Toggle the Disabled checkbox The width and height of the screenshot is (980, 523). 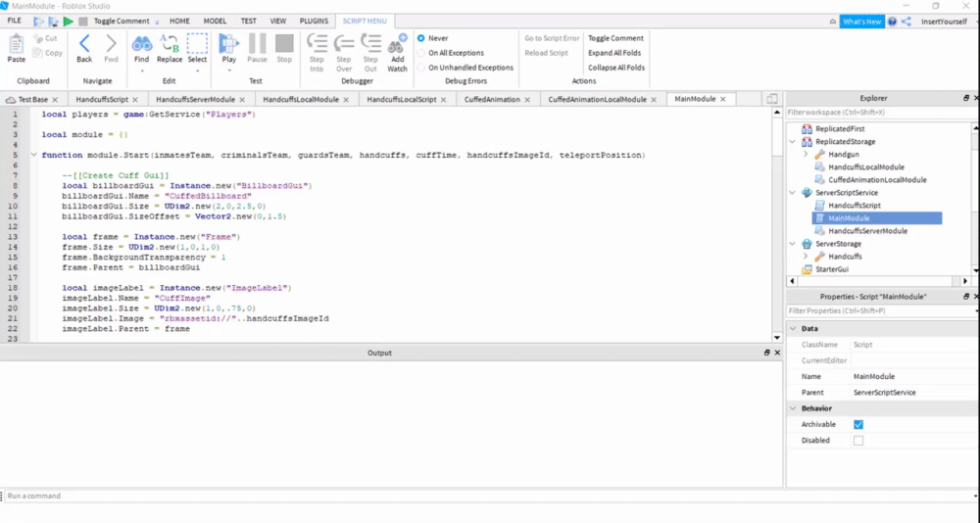[x=858, y=441]
